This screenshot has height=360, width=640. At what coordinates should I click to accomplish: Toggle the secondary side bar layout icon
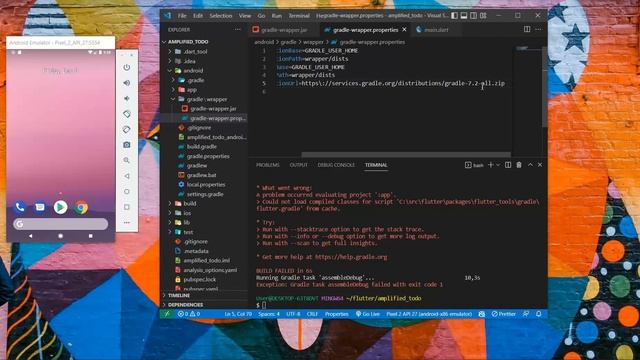[473, 16]
